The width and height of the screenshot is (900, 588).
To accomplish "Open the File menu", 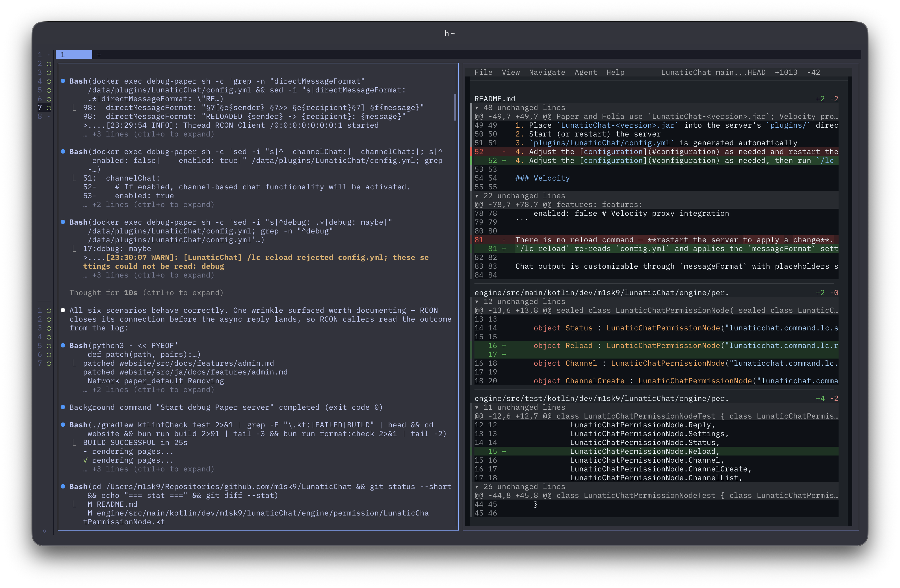I will [x=483, y=72].
